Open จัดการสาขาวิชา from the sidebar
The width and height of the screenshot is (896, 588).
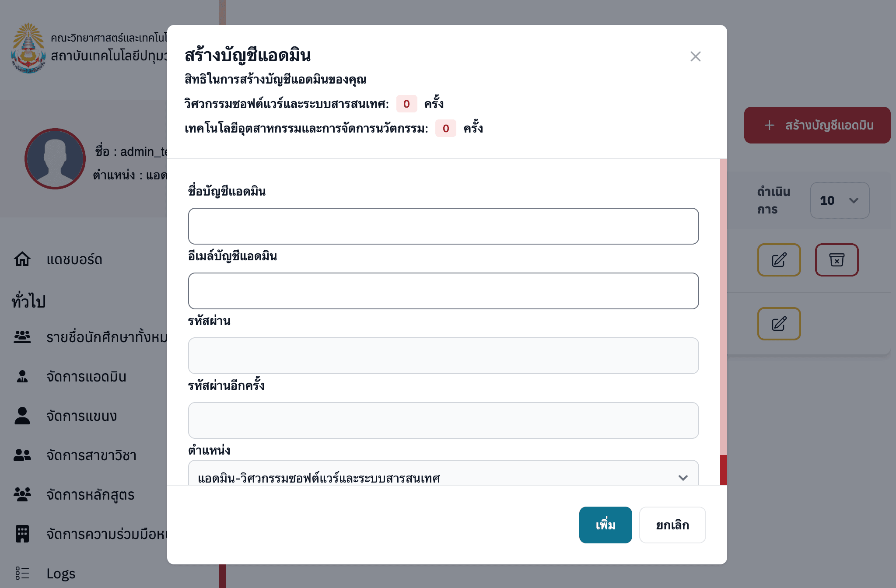coord(91,455)
